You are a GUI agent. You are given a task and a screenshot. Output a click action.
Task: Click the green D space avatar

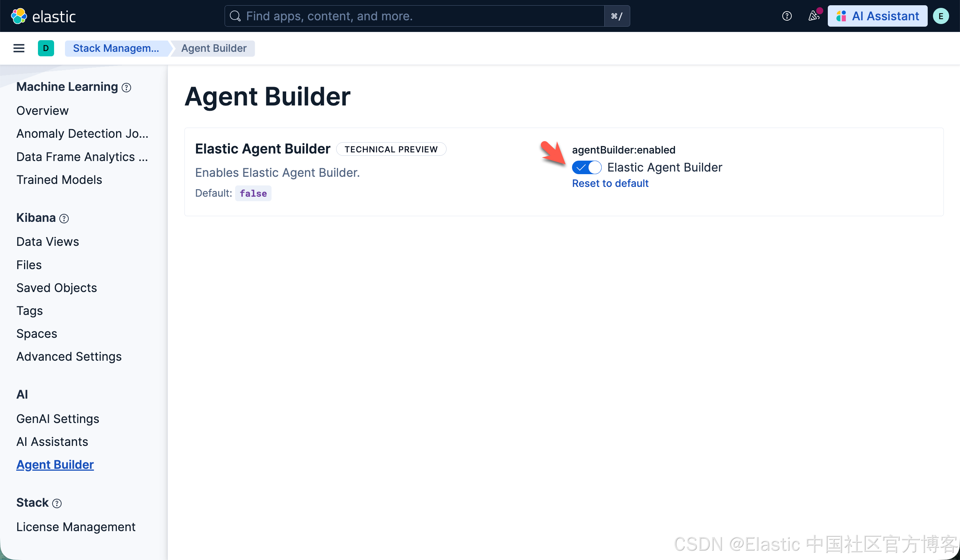point(46,48)
